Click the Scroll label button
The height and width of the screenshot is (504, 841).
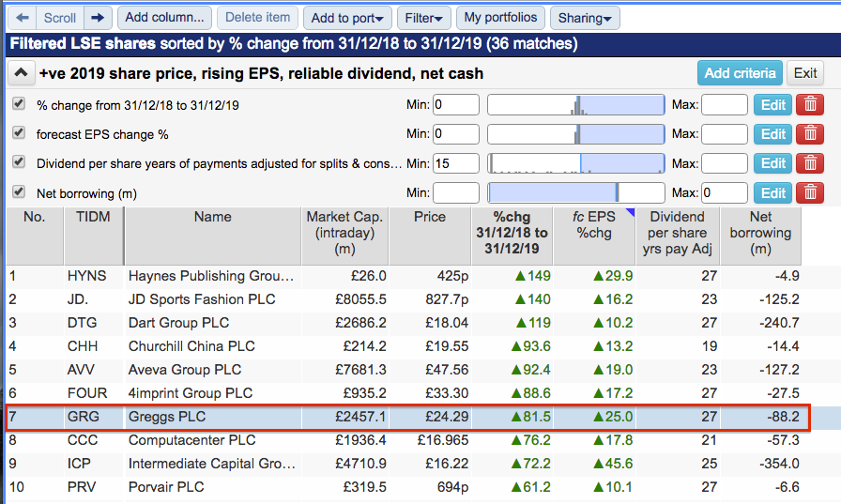pos(59,18)
